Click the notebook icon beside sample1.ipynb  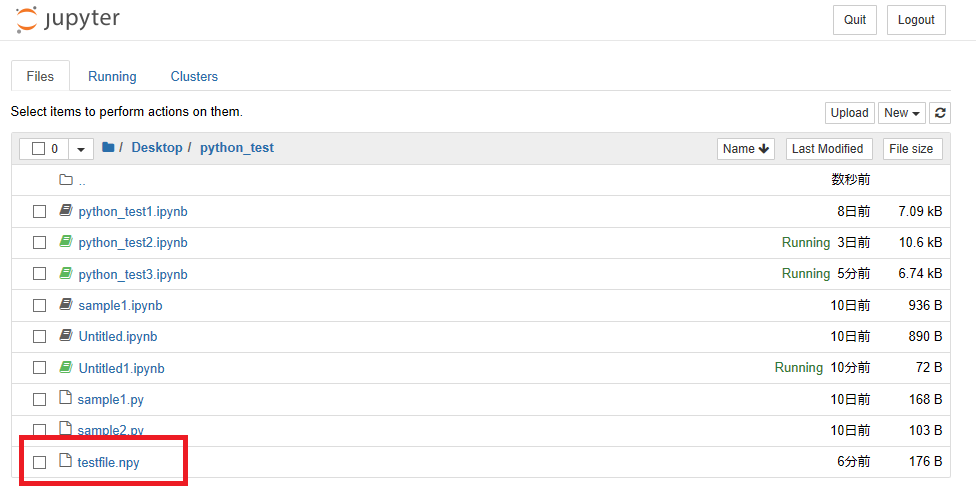pyautogui.click(x=65, y=304)
